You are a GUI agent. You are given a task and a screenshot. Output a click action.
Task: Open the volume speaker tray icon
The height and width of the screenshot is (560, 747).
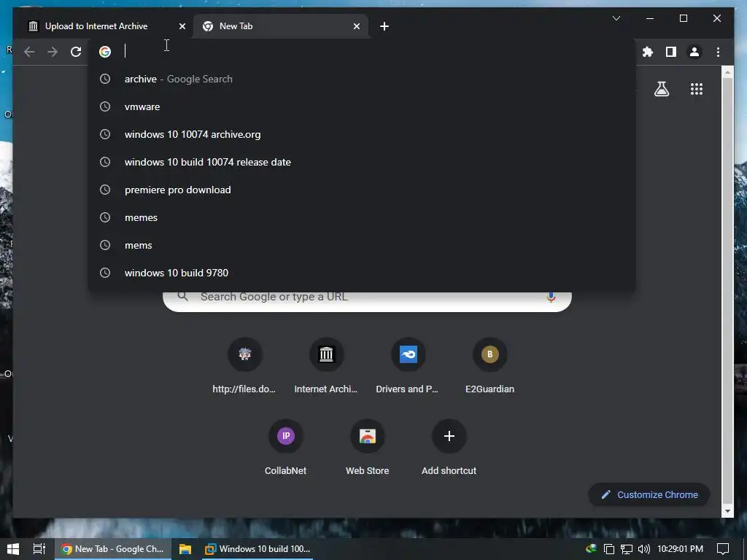click(643, 549)
